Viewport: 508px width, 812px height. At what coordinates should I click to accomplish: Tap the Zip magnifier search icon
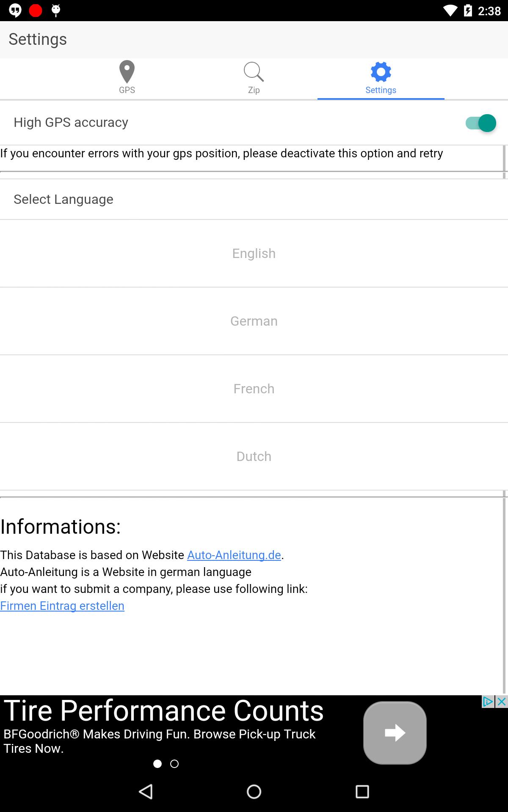[254, 72]
